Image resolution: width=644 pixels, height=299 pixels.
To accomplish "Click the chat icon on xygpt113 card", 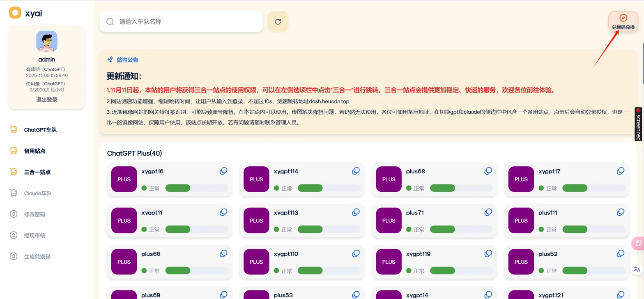I will 356,212.
